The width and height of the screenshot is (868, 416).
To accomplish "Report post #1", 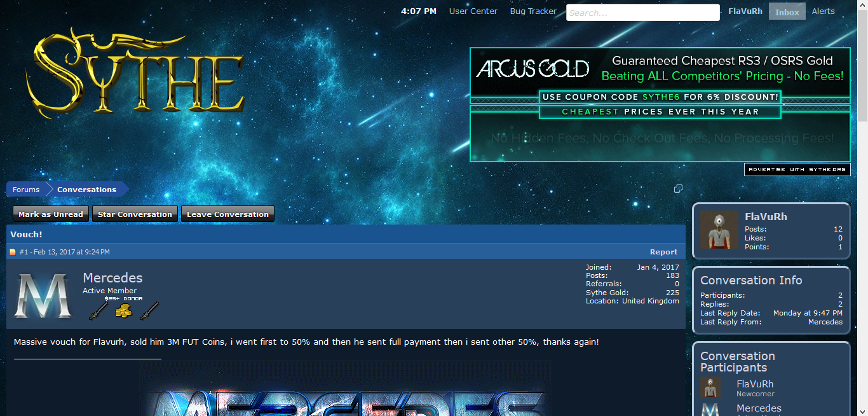I will 663,252.
